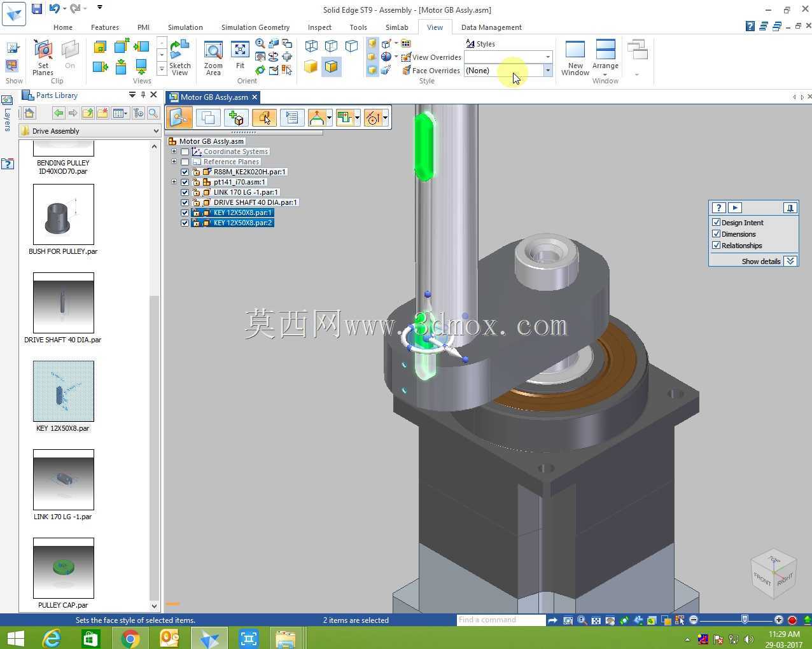Uncheck the Design Intent checkbox
The image size is (812, 649).
[x=716, y=223]
